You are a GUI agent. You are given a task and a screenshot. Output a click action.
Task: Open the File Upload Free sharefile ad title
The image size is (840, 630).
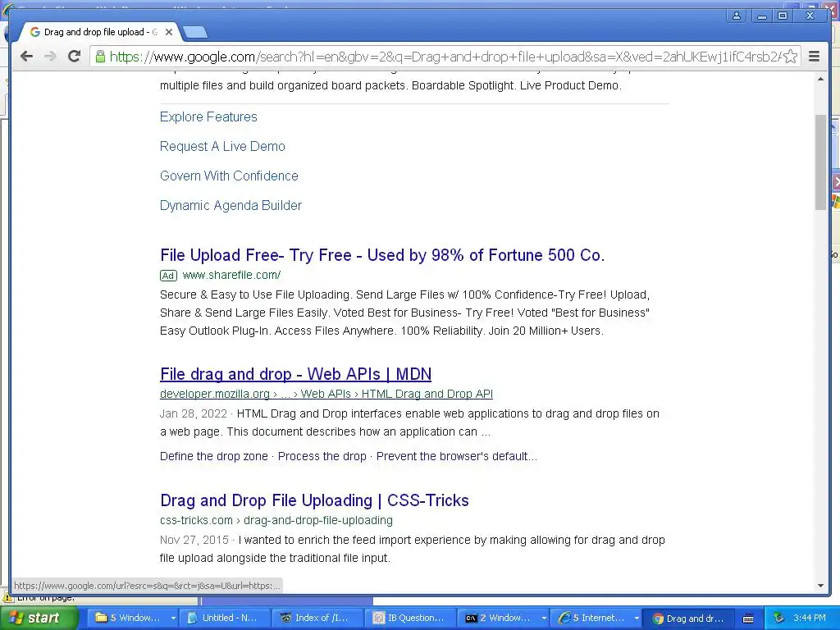tap(382, 255)
